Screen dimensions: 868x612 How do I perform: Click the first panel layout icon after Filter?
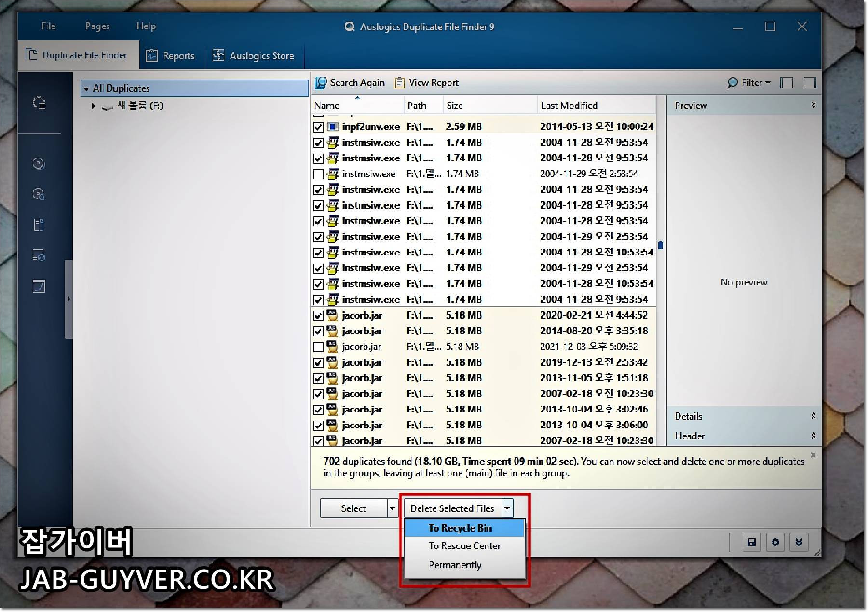pyautogui.click(x=787, y=83)
